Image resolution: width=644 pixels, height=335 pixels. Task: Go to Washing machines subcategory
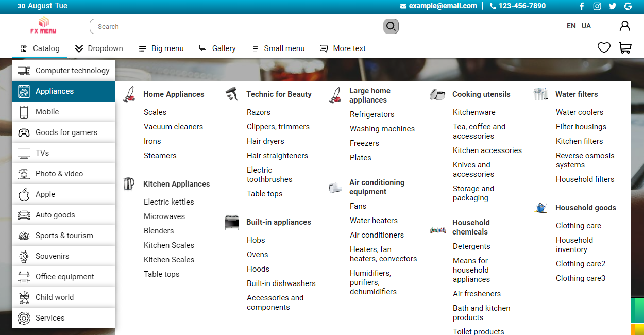click(x=382, y=129)
